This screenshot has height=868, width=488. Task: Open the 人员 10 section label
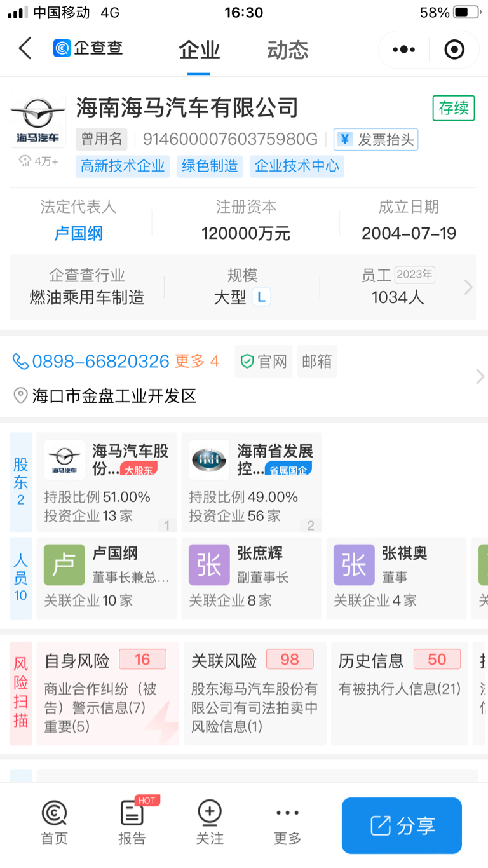pos(20,578)
